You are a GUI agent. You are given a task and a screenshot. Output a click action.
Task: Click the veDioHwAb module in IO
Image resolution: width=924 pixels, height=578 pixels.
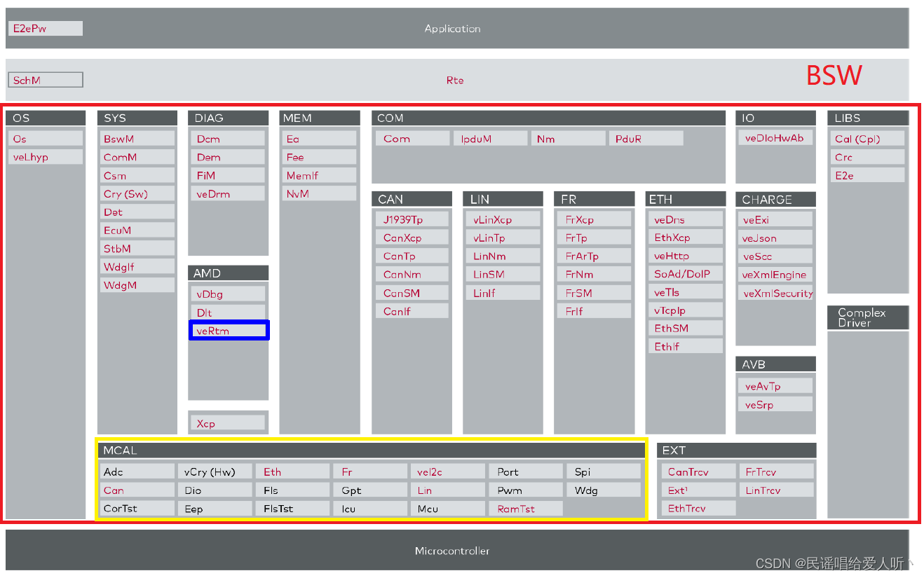click(775, 138)
